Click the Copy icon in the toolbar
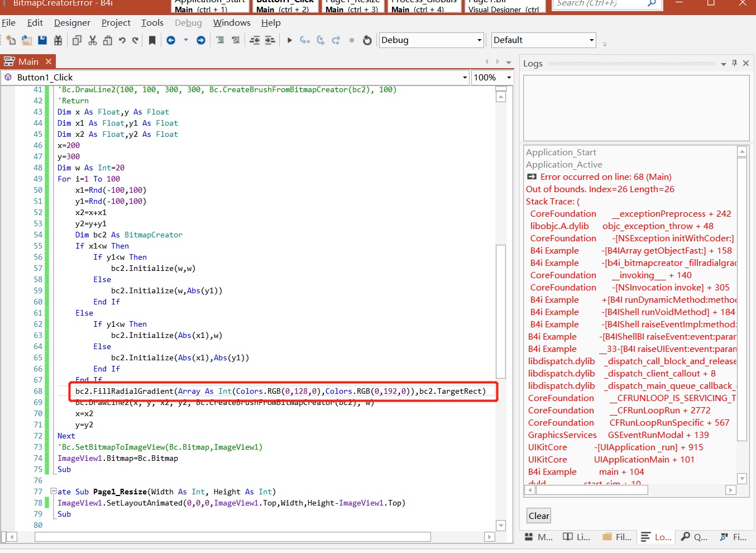The height and width of the screenshot is (553, 756). point(77,40)
